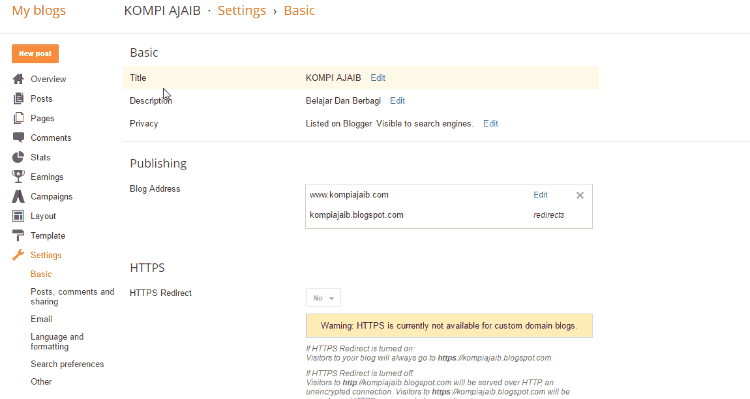
Task: Click the www.kompiajaib.com address text
Action: pos(349,195)
